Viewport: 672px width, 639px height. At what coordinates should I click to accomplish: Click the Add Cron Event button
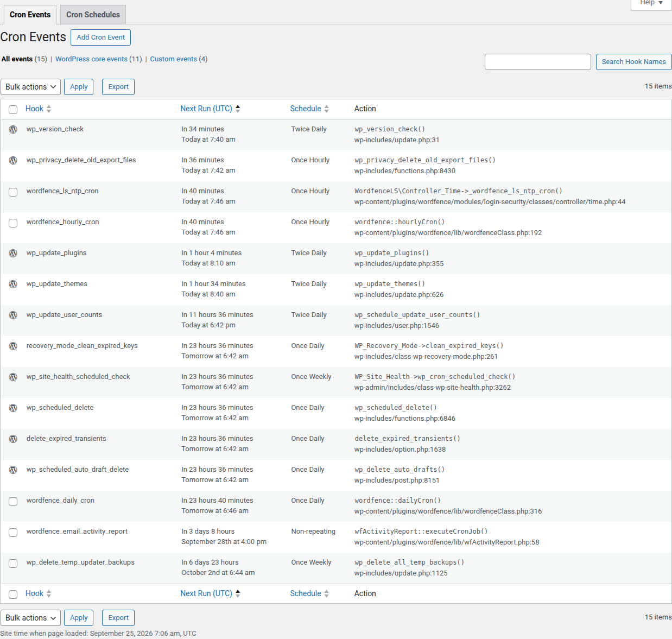[100, 37]
